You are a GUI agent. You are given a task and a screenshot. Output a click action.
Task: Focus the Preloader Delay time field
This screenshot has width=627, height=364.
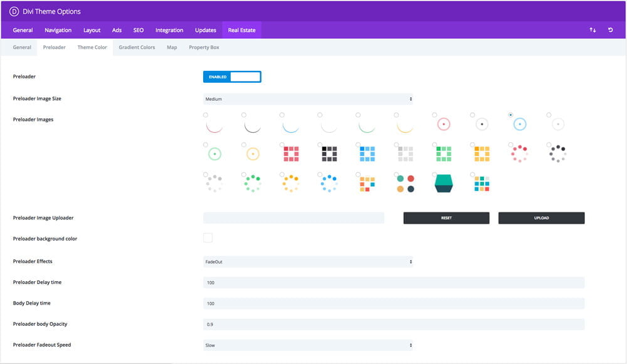(394, 283)
